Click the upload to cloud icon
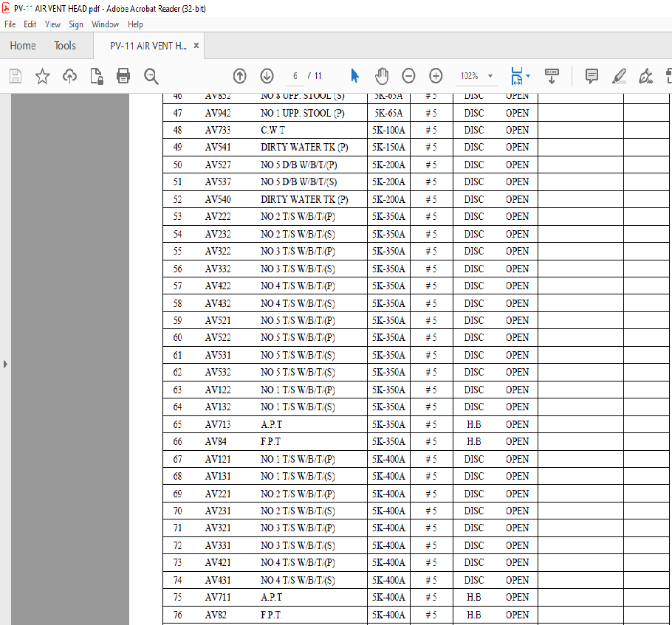Viewport: 672px width, 625px height. click(69, 76)
